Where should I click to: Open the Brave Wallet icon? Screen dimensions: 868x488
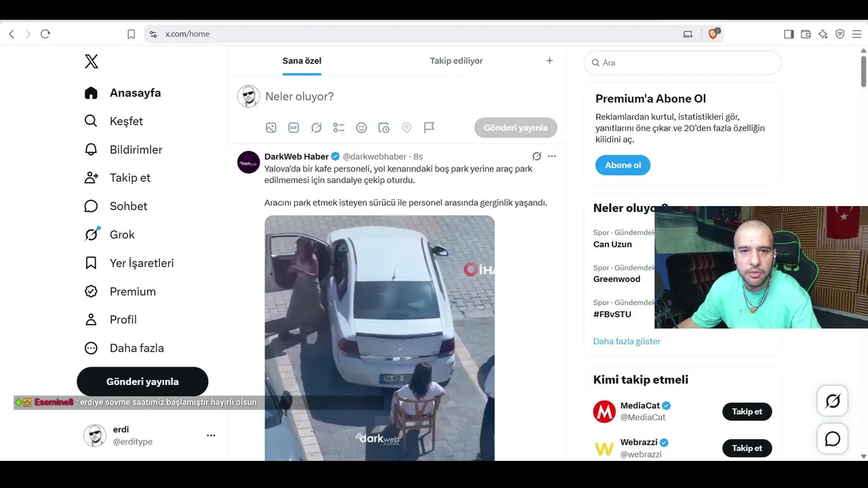coord(806,34)
